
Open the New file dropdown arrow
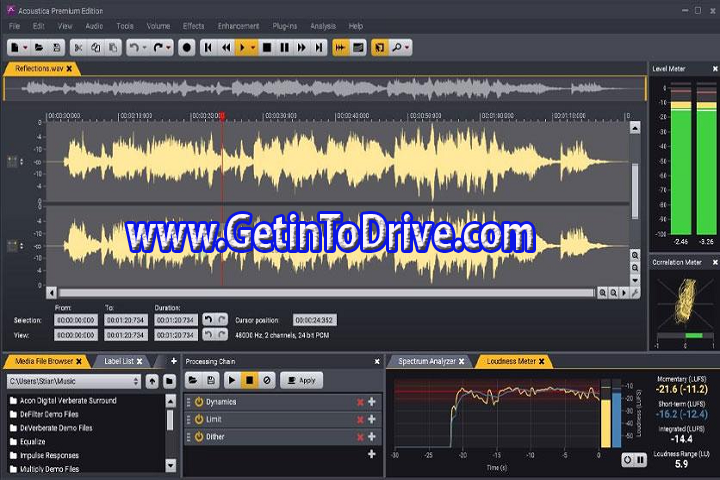[x=25, y=47]
